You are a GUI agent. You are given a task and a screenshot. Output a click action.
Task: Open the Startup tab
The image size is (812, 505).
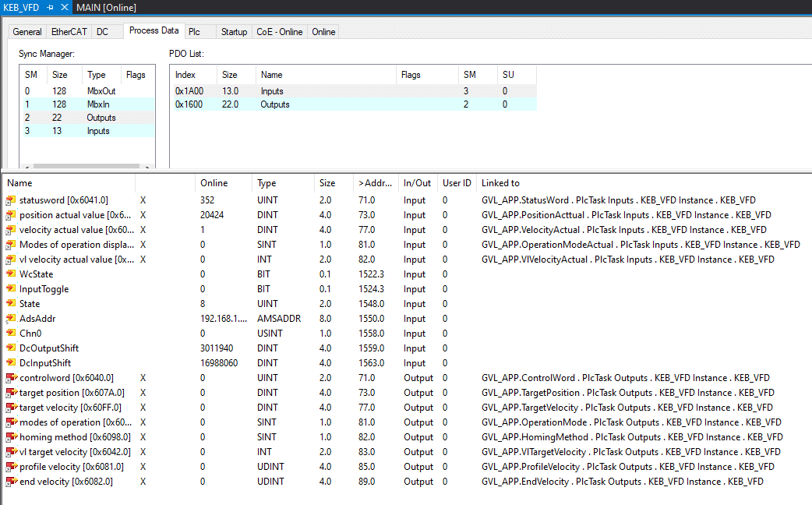(234, 32)
